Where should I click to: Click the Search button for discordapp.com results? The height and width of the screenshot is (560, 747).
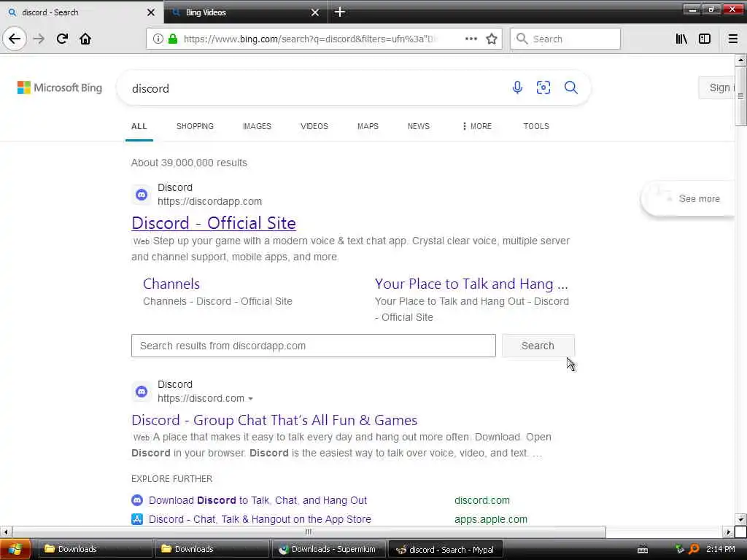pyautogui.click(x=538, y=346)
